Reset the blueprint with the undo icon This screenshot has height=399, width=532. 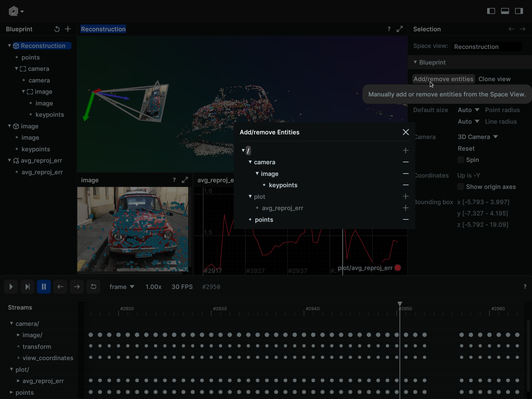pyautogui.click(x=57, y=29)
